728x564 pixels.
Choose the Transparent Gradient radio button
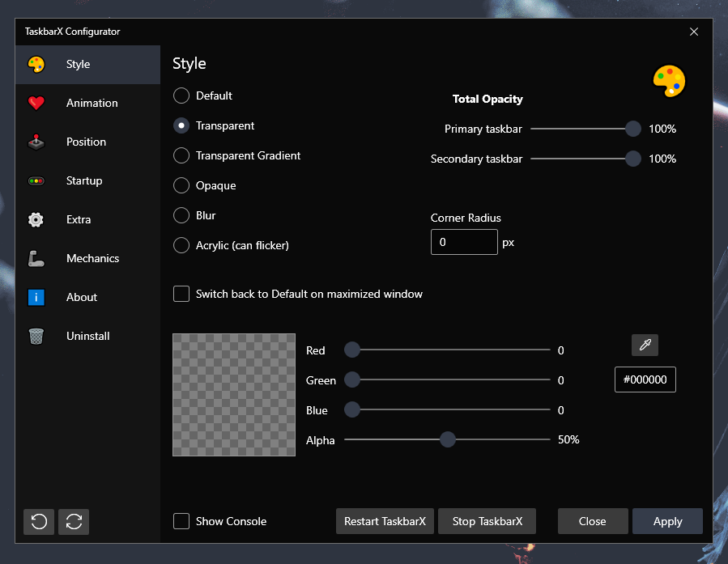181,155
